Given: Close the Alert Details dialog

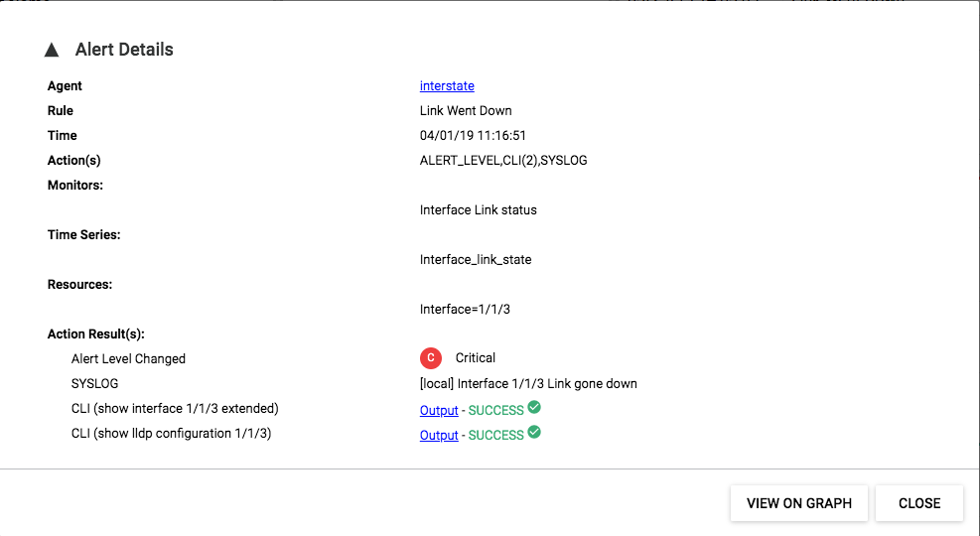Looking at the screenshot, I should 919,503.
